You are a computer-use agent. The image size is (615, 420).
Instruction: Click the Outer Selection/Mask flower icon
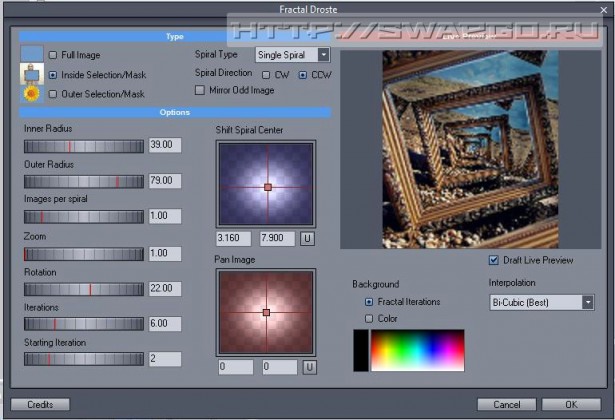(32, 94)
